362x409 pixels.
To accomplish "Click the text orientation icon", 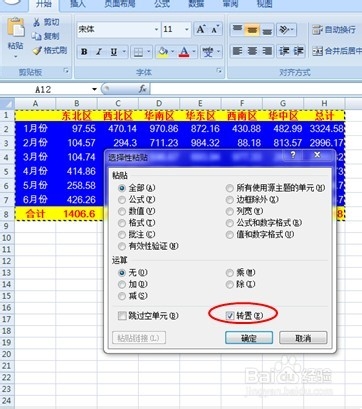I will pos(284,30).
